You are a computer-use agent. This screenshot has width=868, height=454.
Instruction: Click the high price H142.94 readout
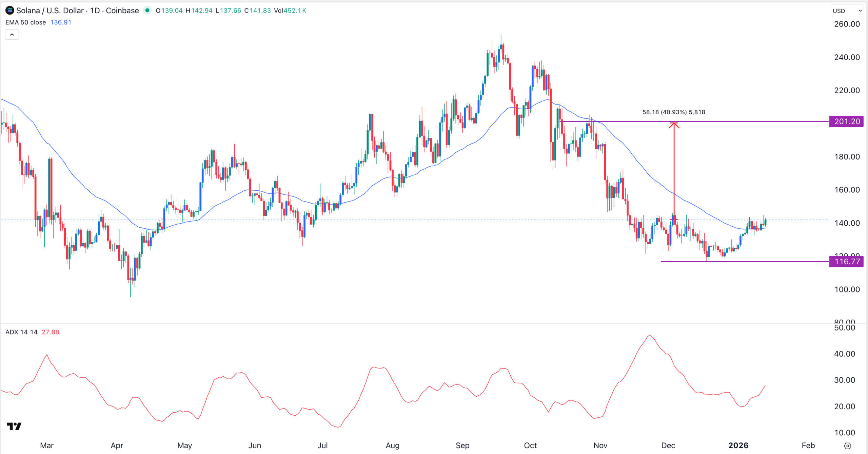point(199,11)
